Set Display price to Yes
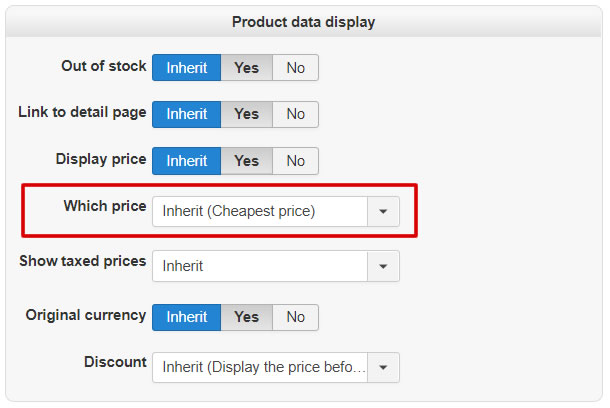The image size is (610, 408). click(246, 161)
